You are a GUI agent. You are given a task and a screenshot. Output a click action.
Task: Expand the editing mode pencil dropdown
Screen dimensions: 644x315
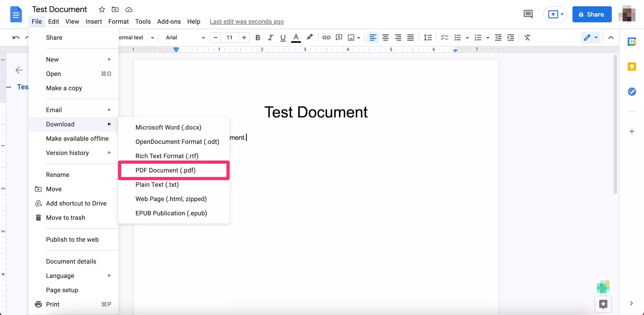[x=596, y=38]
